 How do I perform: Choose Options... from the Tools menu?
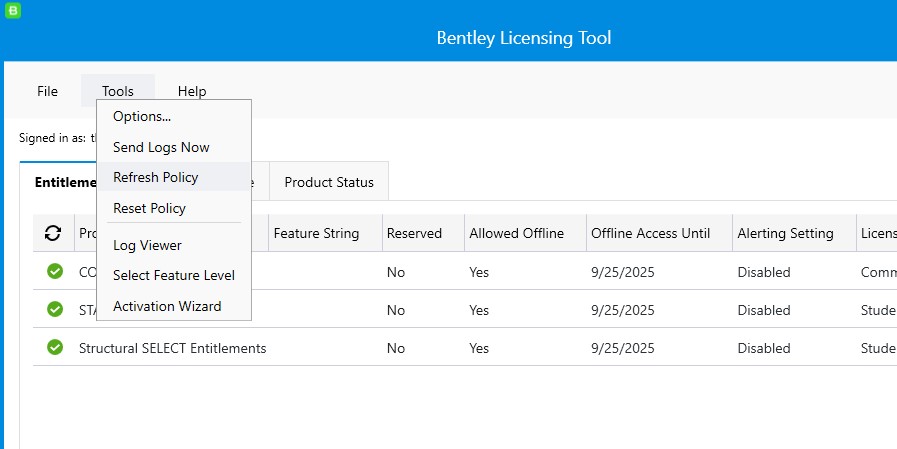click(x=142, y=116)
